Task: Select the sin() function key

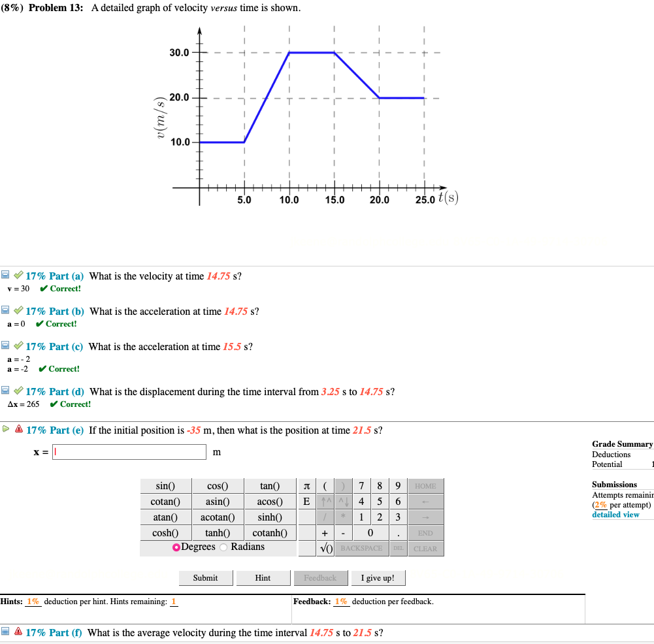Action: coord(165,486)
